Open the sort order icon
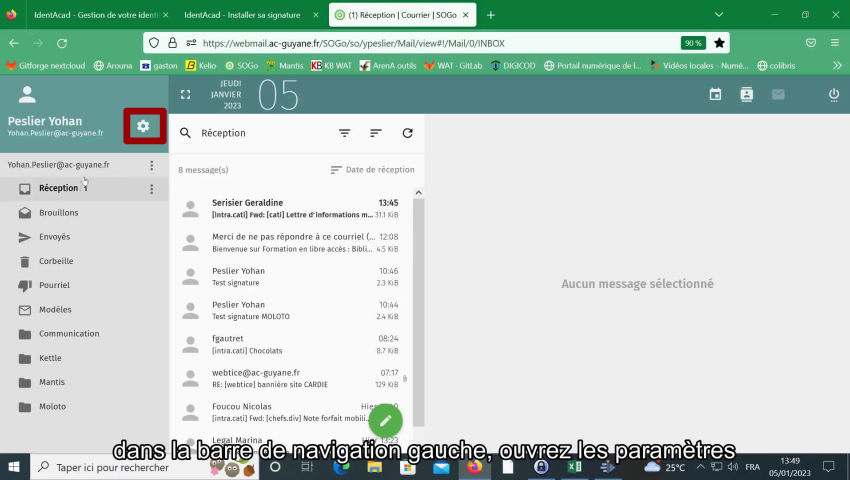Image resolution: width=850 pixels, height=480 pixels. [376, 133]
